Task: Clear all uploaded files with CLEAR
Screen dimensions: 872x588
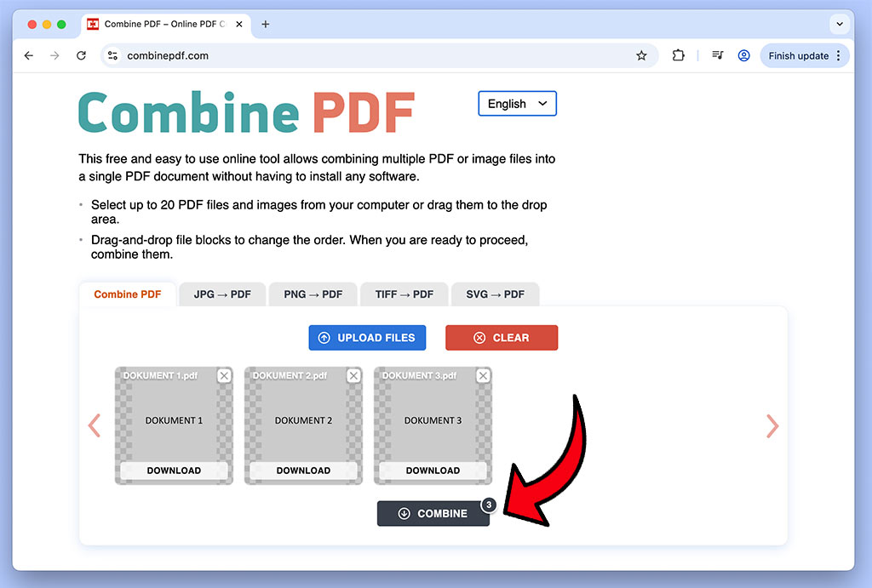Action: coord(502,338)
